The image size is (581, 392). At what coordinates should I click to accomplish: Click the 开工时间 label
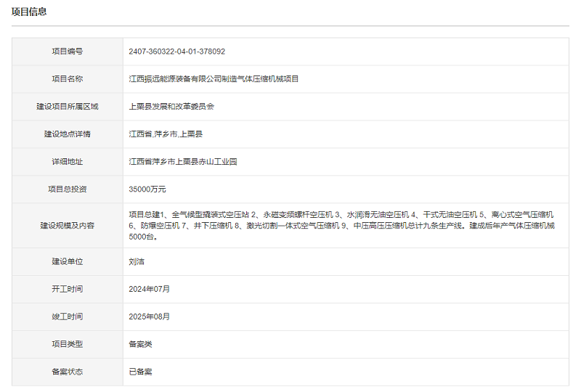[68, 289]
